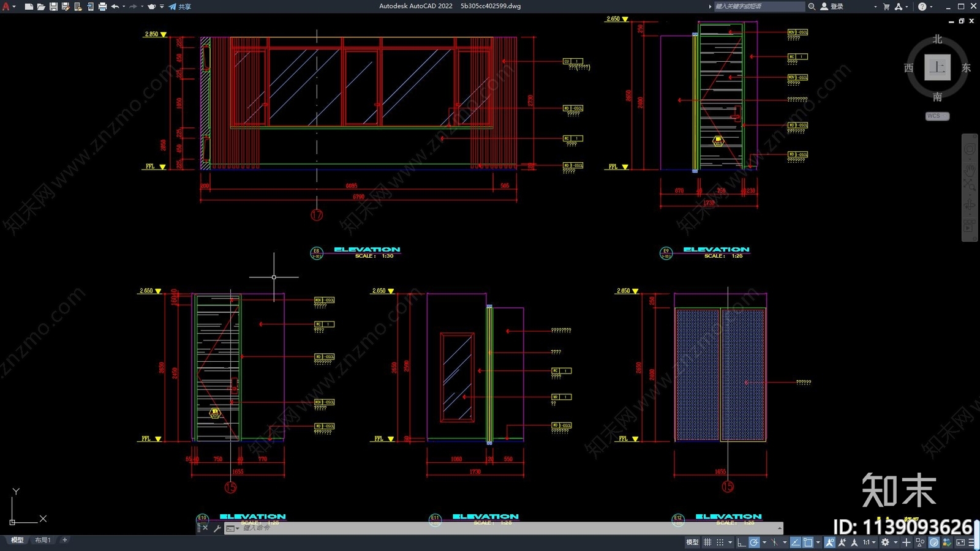The height and width of the screenshot is (551, 980).
Task: Restore the drawing window sub-window button
Action: pos(962,21)
